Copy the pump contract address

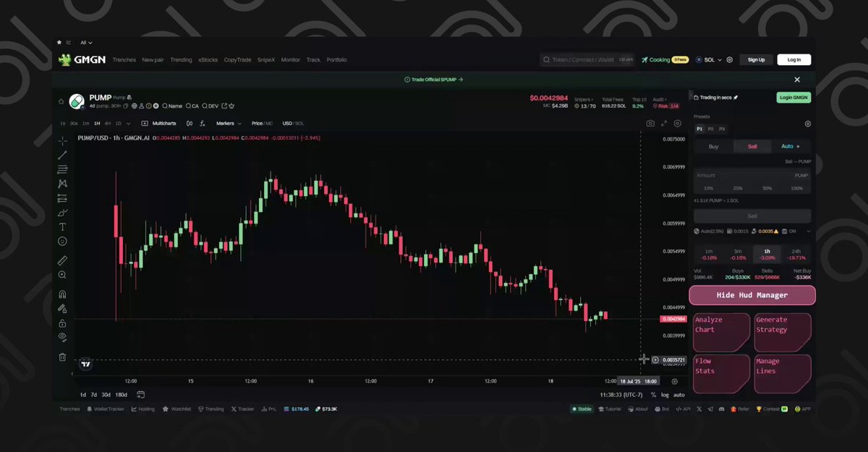click(126, 106)
